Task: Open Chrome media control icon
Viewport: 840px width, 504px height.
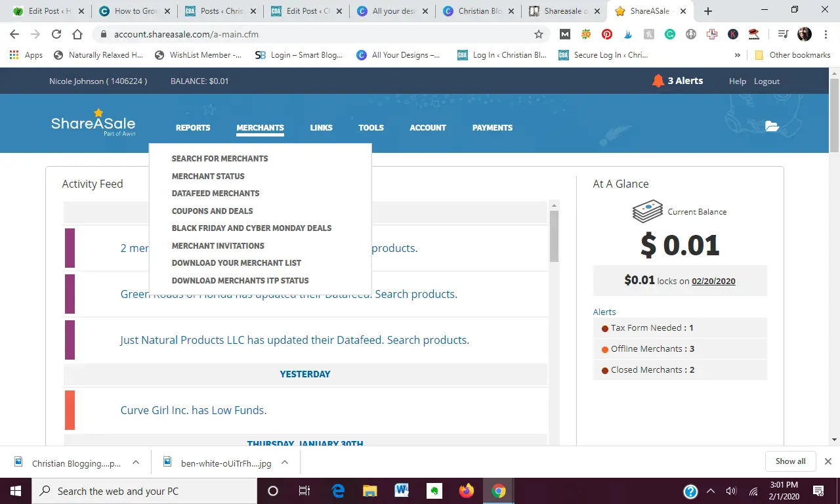Action: 782,34
